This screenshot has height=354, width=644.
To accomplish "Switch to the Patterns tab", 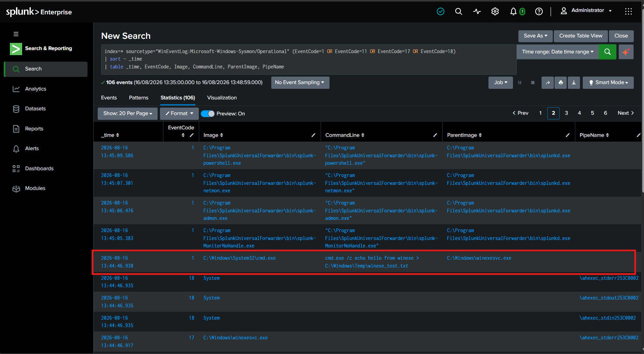I will pos(139,98).
